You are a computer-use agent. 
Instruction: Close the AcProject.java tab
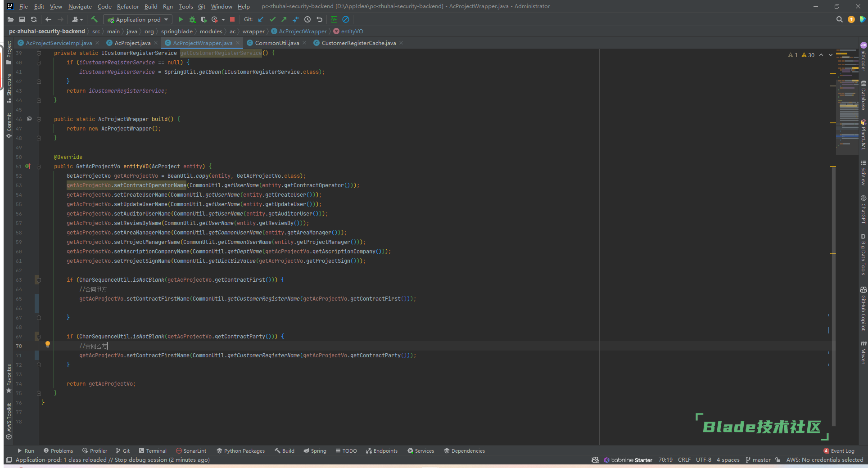[x=156, y=43]
